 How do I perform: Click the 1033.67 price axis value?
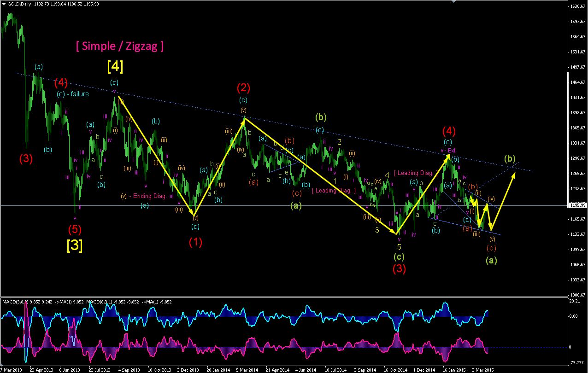(577, 280)
